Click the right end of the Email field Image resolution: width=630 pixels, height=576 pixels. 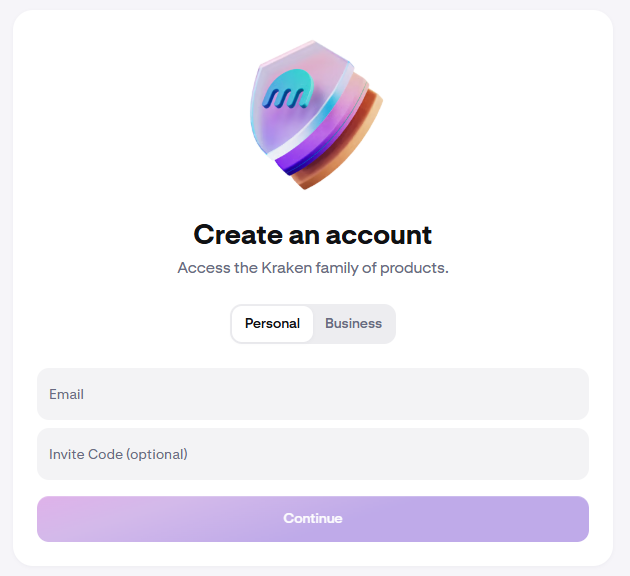[x=570, y=394]
